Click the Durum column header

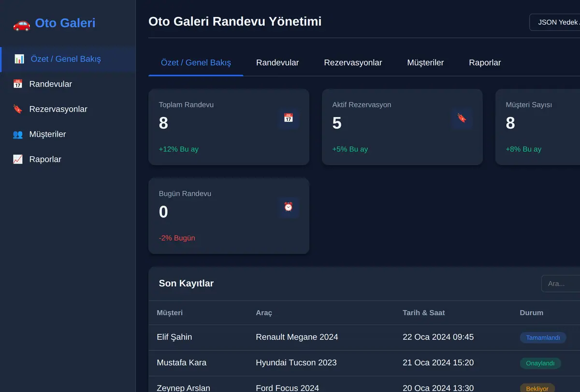[x=532, y=313]
